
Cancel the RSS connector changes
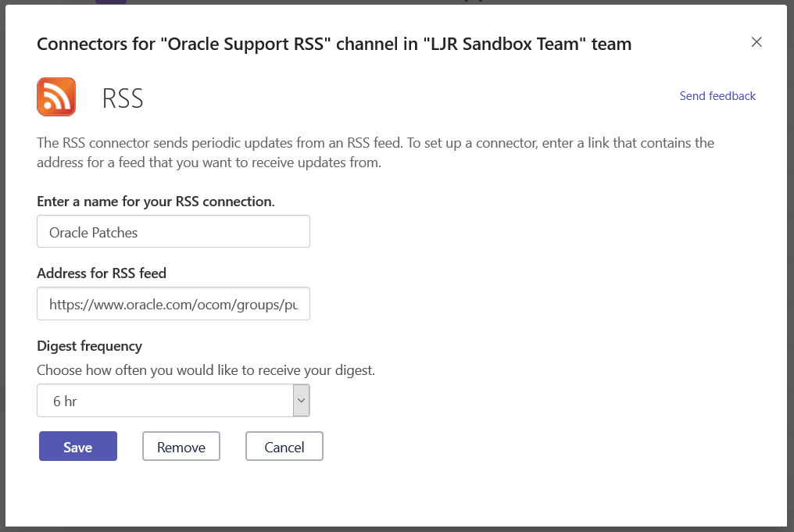coord(284,446)
